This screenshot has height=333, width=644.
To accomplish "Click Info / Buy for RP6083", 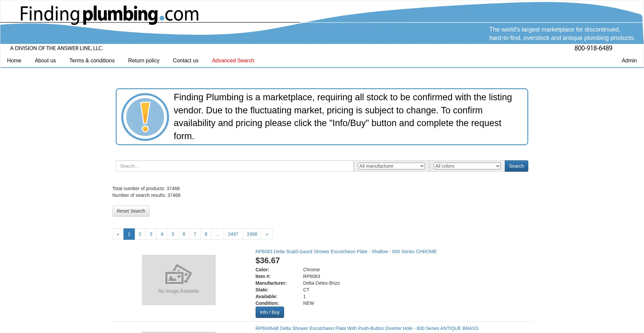I will (270, 312).
